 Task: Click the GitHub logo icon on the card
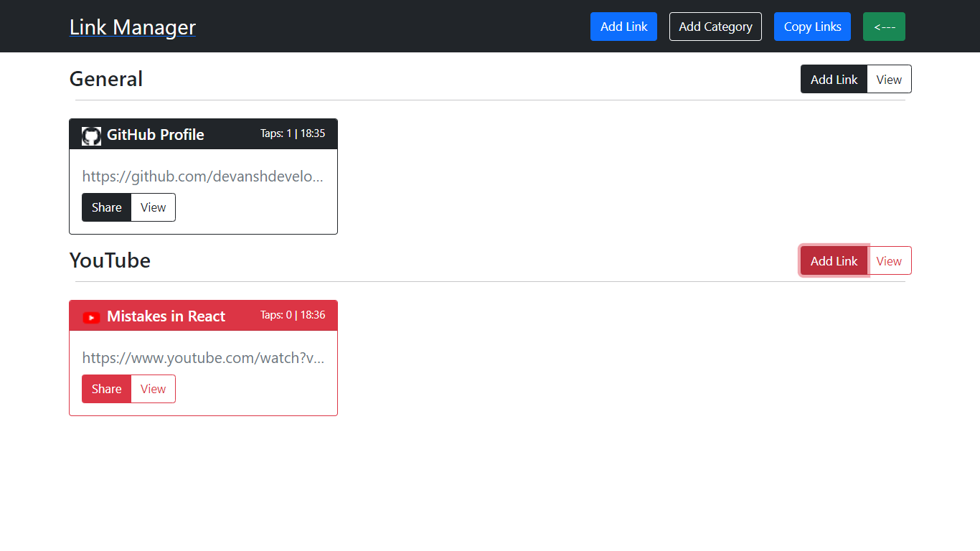(x=91, y=136)
